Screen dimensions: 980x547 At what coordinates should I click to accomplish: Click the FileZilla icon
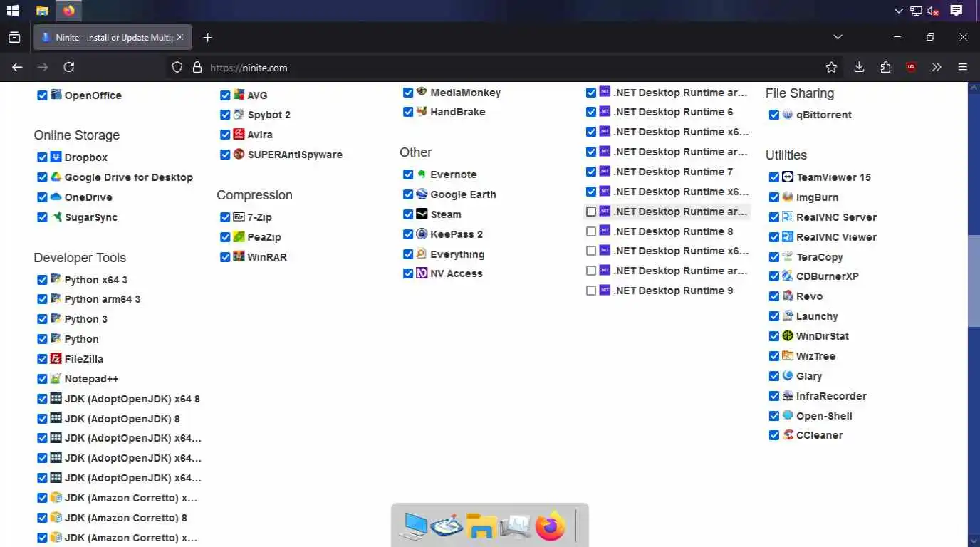click(56, 358)
